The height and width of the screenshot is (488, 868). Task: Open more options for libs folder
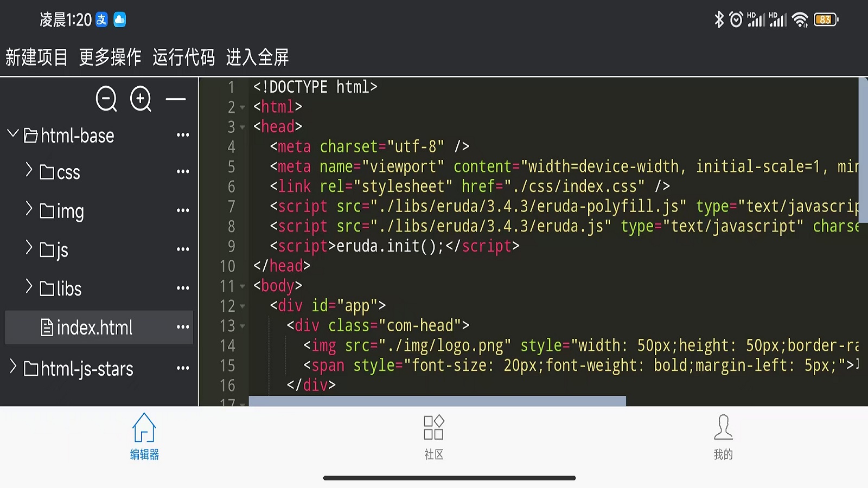tap(183, 288)
